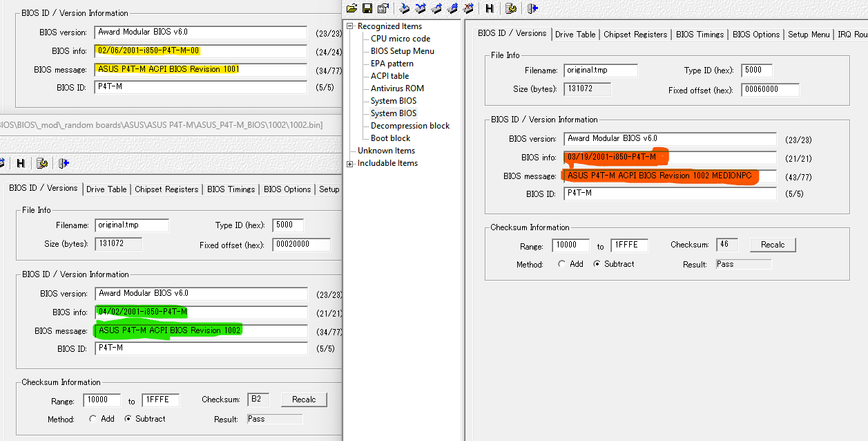Click BIOS ID field in Revision 1001 window
The image size is (868, 441).
click(200, 88)
